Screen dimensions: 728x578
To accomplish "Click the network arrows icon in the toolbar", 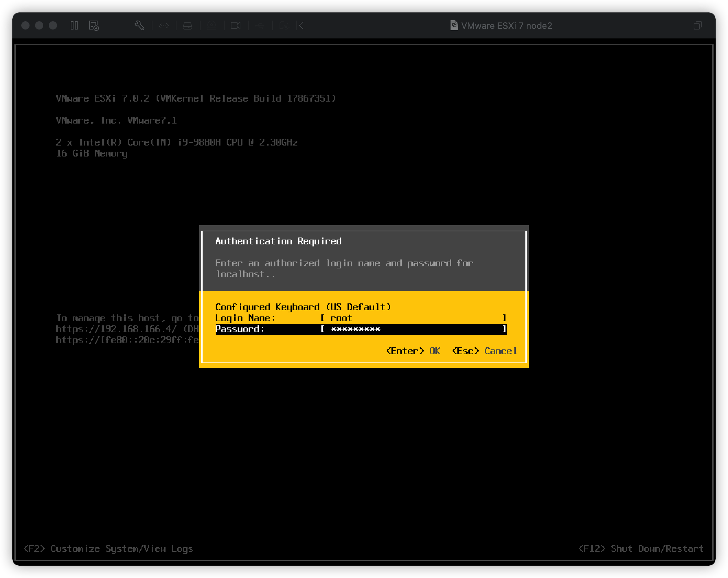I will click(x=164, y=25).
